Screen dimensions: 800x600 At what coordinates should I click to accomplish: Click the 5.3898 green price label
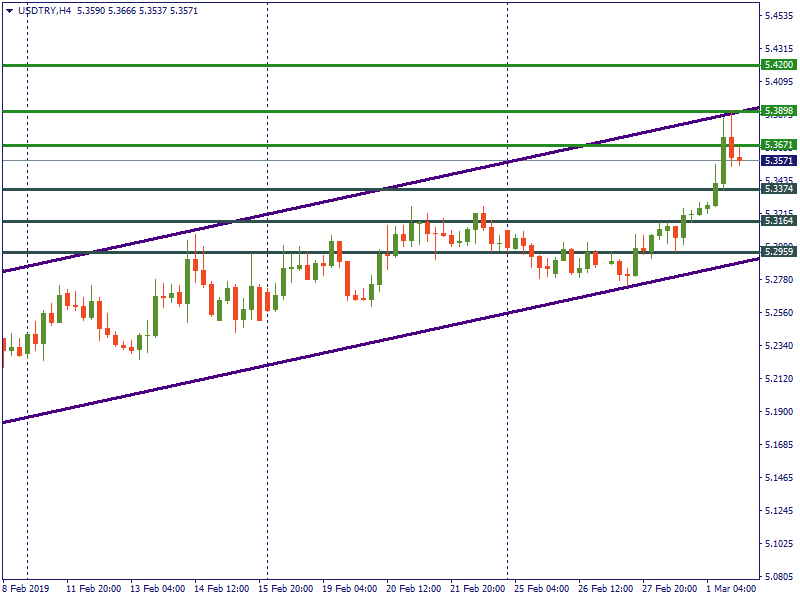coord(778,111)
